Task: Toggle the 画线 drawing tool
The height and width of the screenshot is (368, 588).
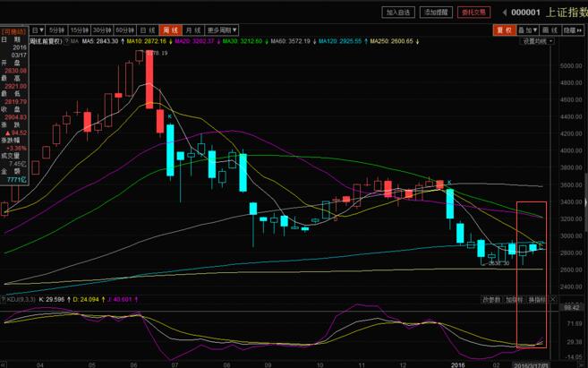Action: [550, 30]
